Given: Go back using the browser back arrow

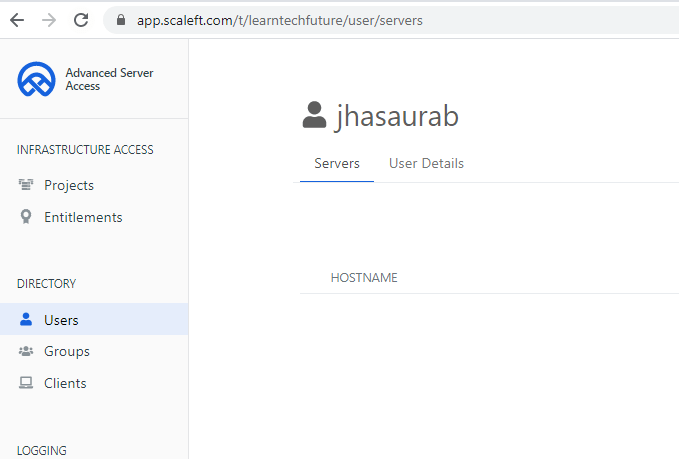Looking at the screenshot, I should (x=17, y=20).
